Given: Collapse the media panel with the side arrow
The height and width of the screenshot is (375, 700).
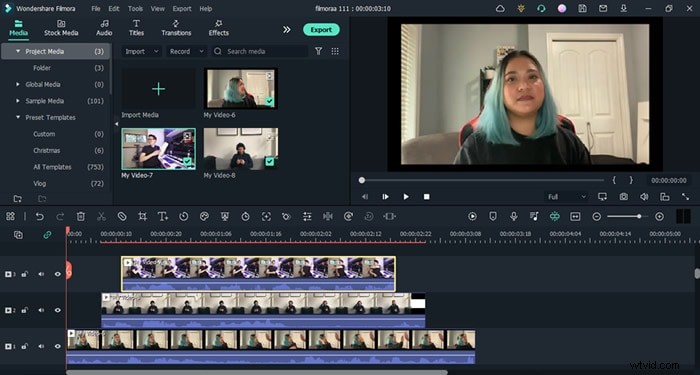Looking at the screenshot, I should pyautogui.click(x=117, y=124).
